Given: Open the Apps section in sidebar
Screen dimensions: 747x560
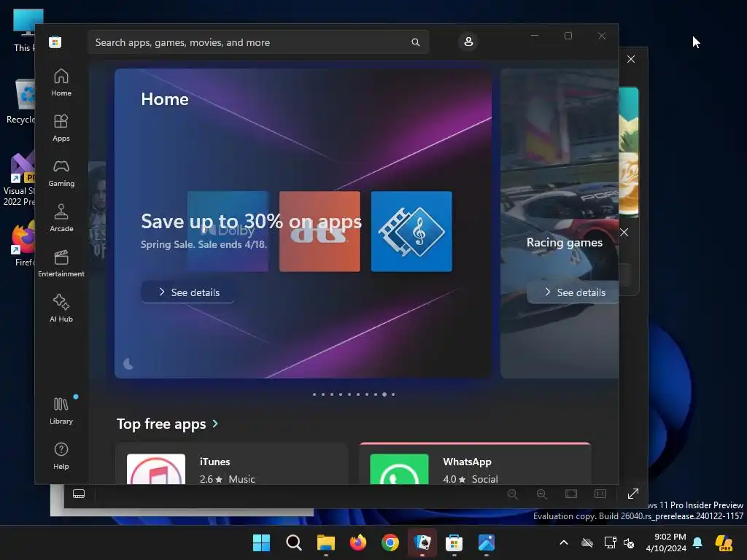Looking at the screenshot, I should [x=61, y=128].
